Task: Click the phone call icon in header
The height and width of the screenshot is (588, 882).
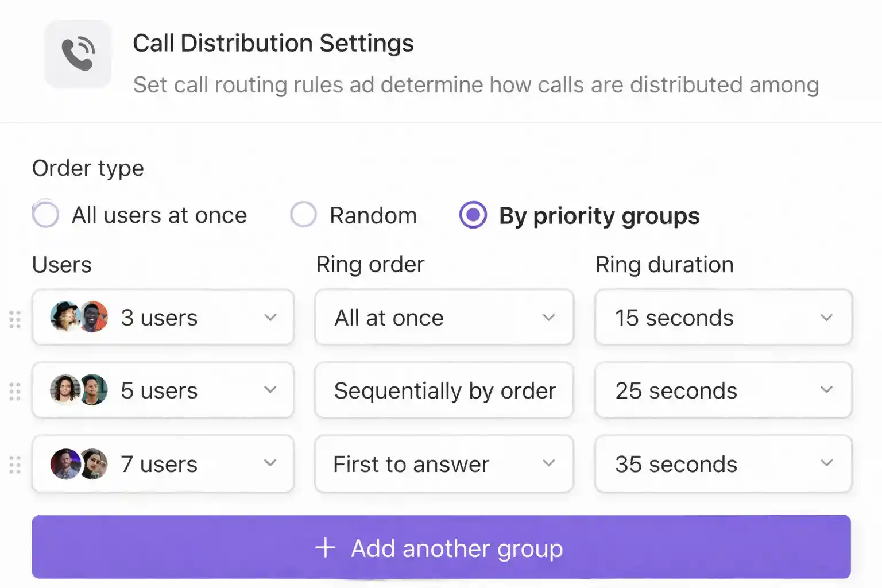Action: click(x=78, y=54)
